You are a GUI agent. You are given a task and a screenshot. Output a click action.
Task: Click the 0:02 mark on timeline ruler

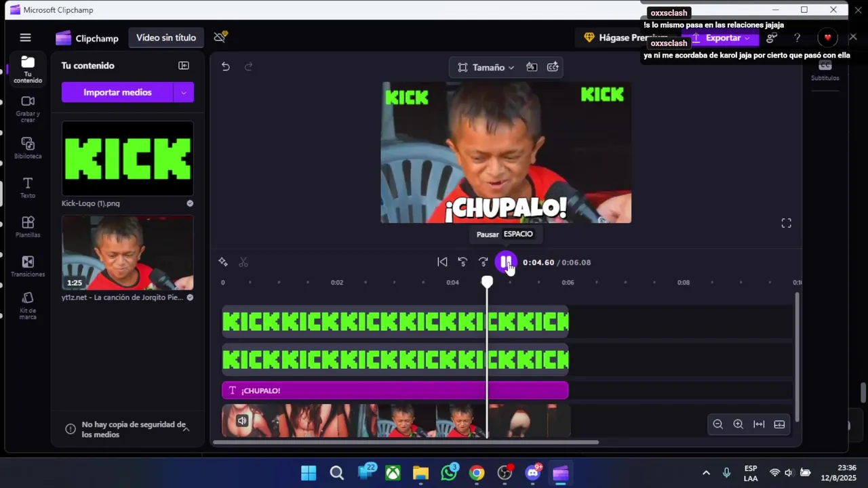point(337,283)
